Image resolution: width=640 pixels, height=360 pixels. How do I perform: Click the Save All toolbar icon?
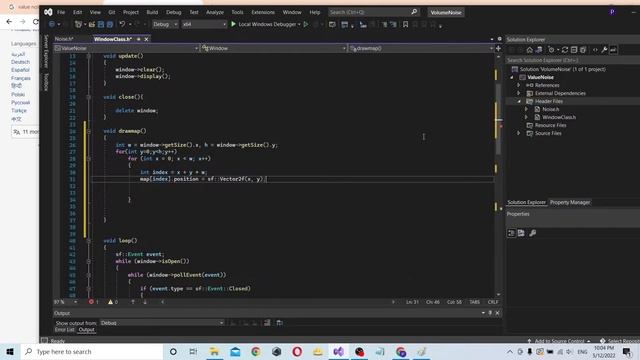(110, 24)
